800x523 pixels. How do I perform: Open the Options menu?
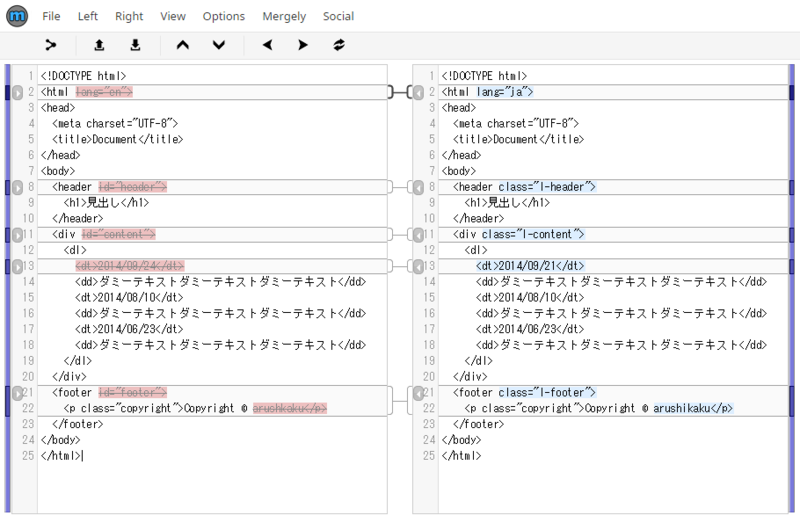click(223, 16)
